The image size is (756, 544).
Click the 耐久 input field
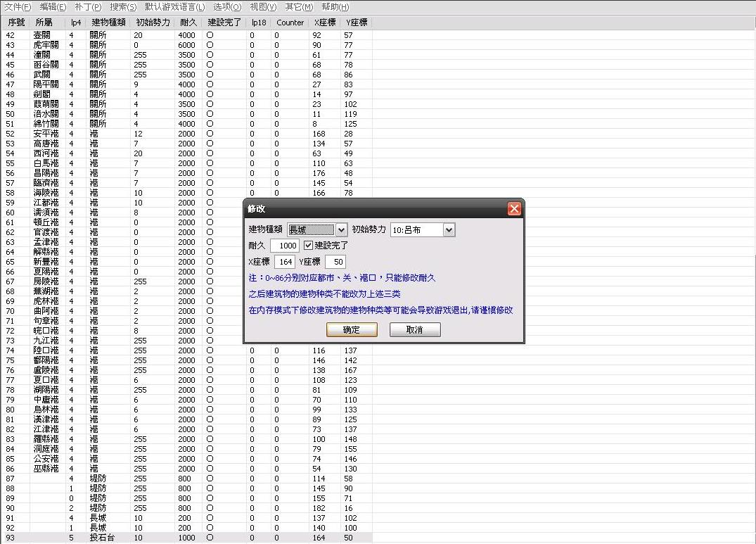point(284,246)
